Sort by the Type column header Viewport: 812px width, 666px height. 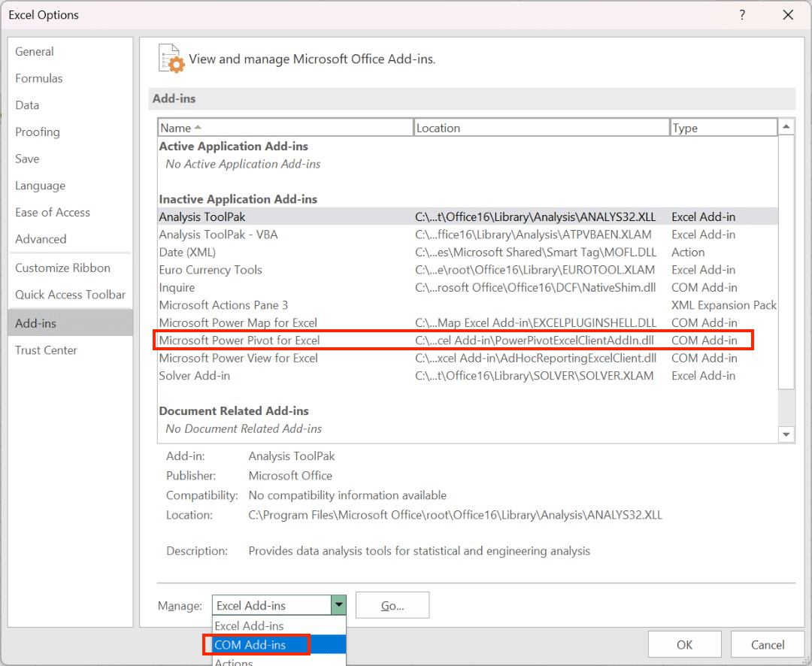click(723, 127)
